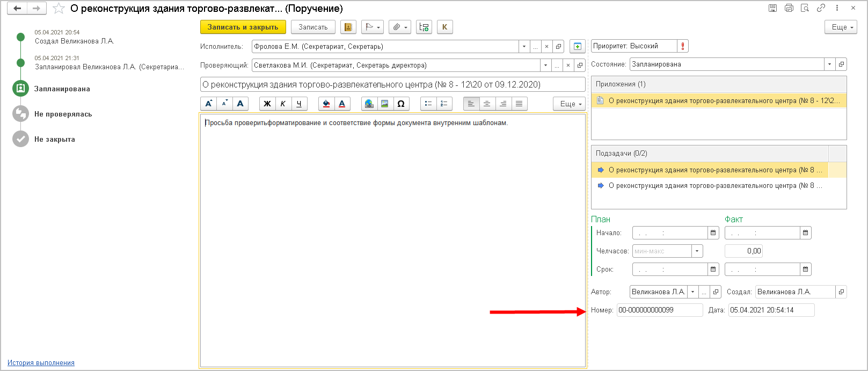
Task: Open the preview icon in title bar
Action: tap(805, 8)
